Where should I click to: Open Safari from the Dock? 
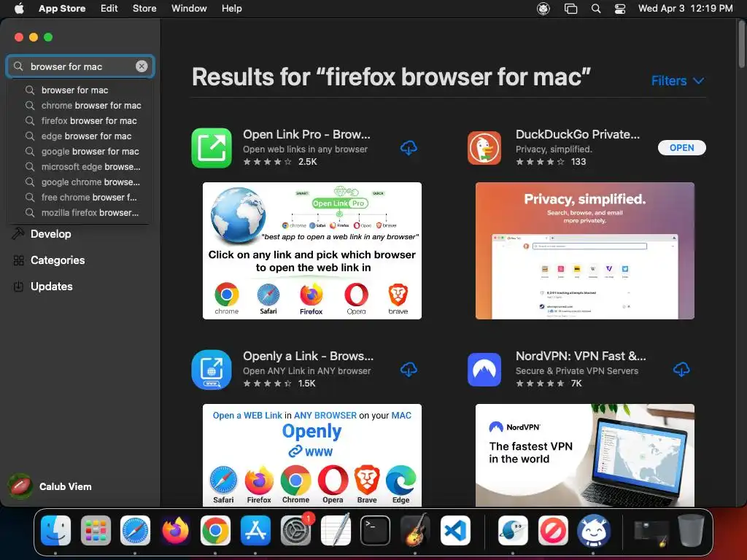point(135,530)
